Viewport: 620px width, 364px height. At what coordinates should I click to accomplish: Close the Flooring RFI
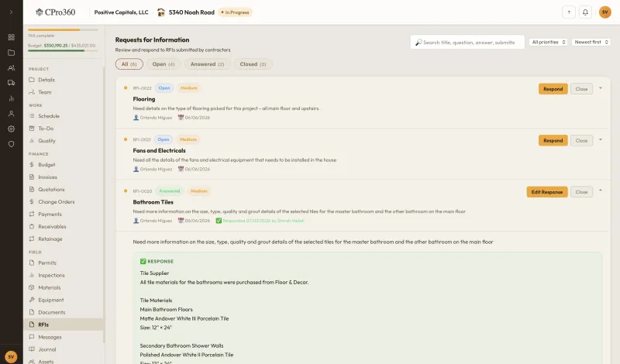point(581,89)
